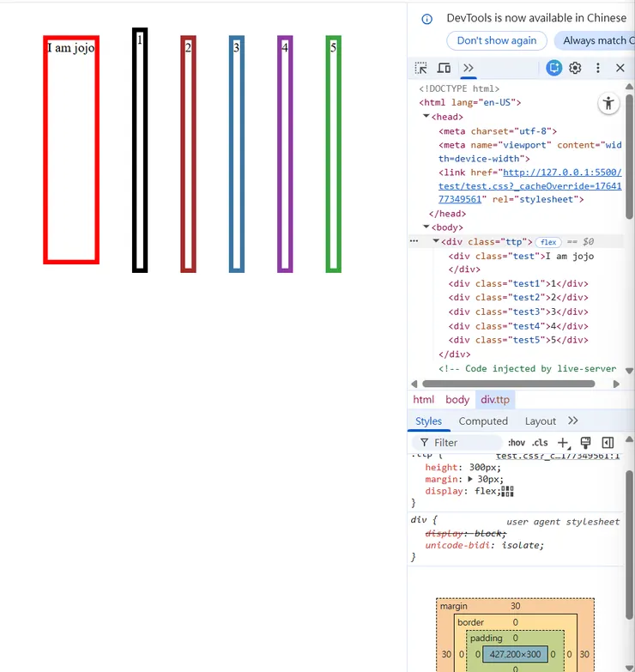Open DevTools settings gear
The width and height of the screenshot is (635, 672).
click(575, 68)
